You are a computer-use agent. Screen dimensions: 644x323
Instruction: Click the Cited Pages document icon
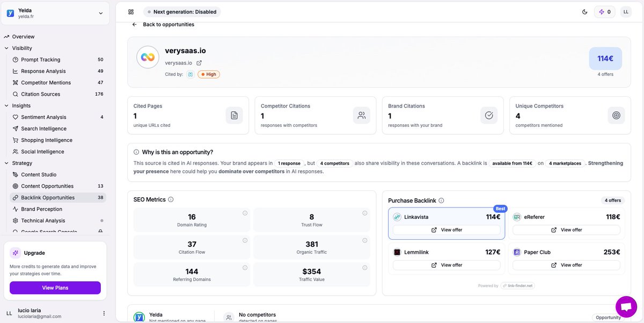[234, 115]
